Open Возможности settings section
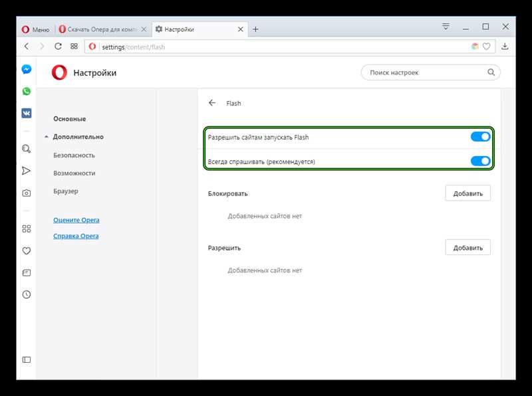This screenshot has width=532, height=396. (x=74, y=173)
